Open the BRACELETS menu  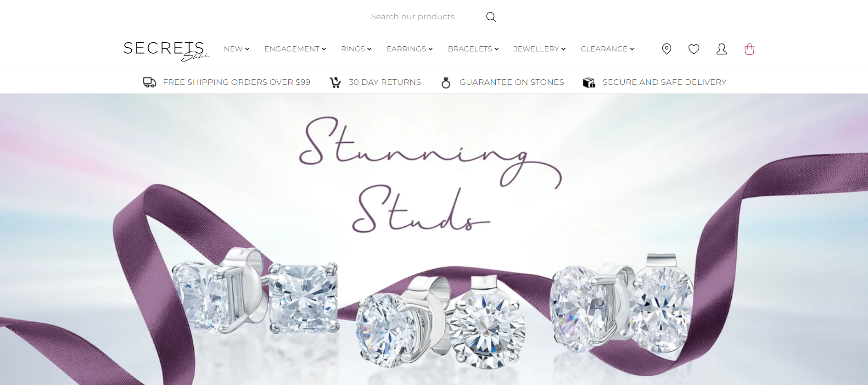[x=473, y=49]
